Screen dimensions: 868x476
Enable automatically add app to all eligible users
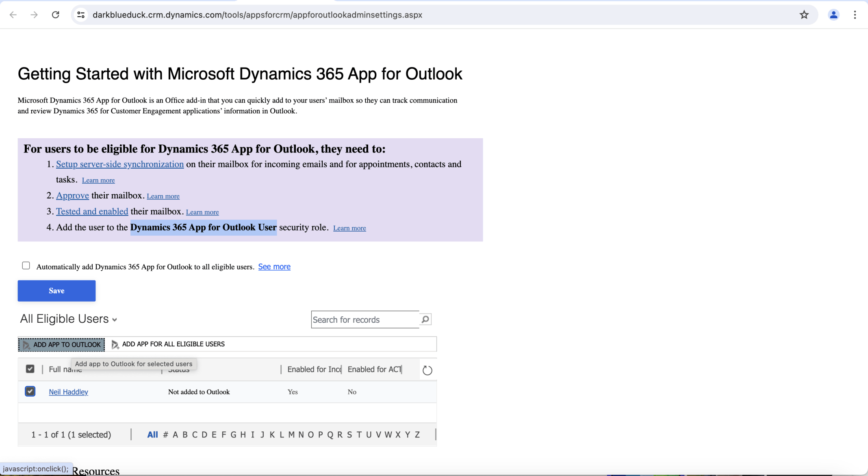click(26, 265)
